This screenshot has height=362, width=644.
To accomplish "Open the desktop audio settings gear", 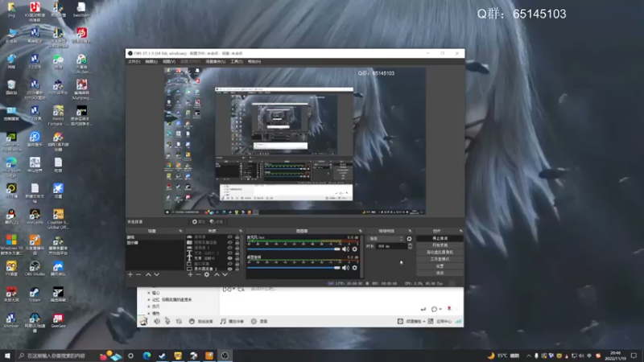I will click(355, 268).
